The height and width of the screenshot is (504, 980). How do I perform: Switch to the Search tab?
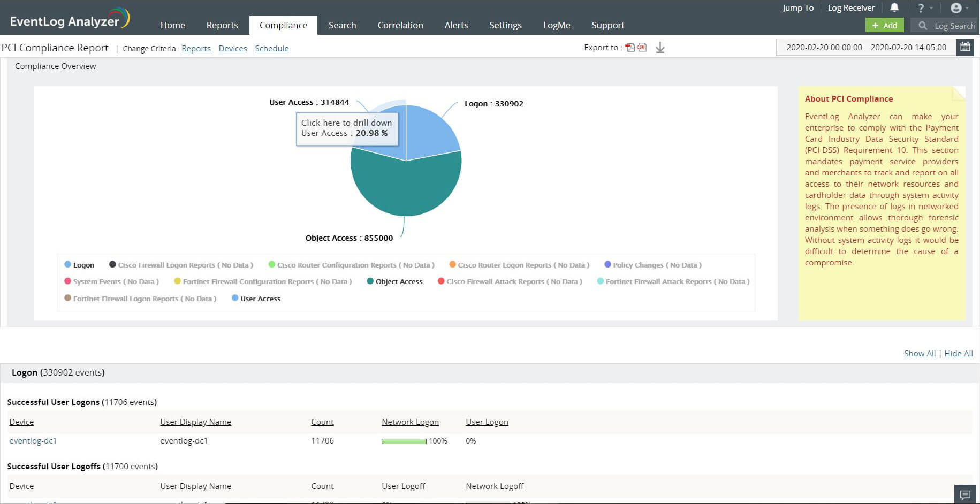coord(343,25)
